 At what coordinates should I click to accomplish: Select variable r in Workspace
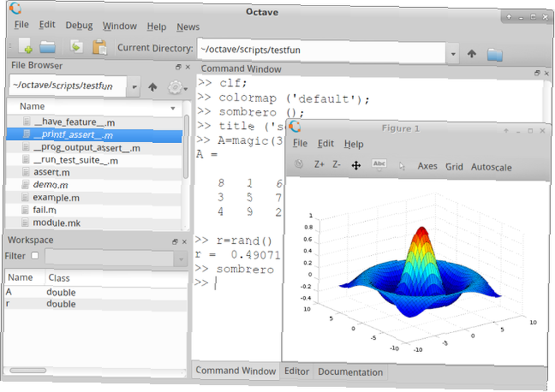(x=96, y=304)
